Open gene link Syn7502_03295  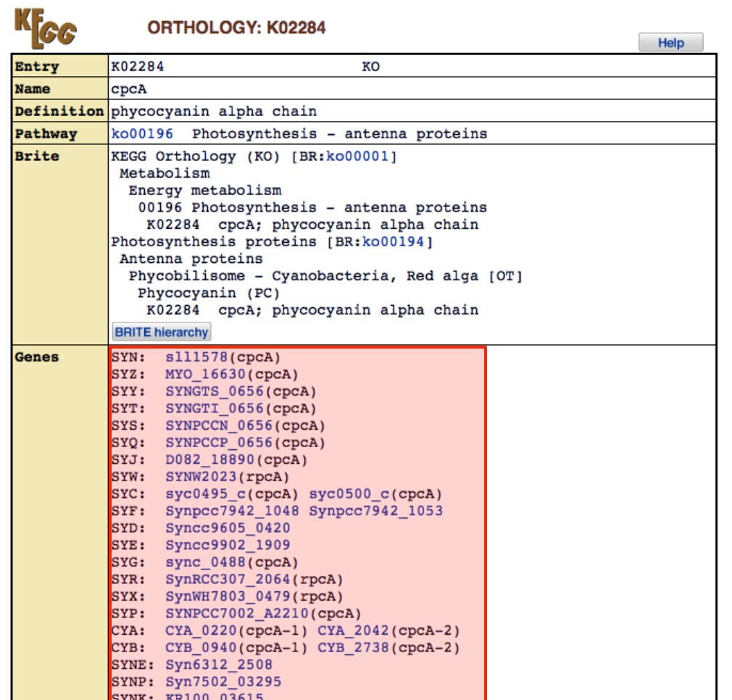pos(223,681)
